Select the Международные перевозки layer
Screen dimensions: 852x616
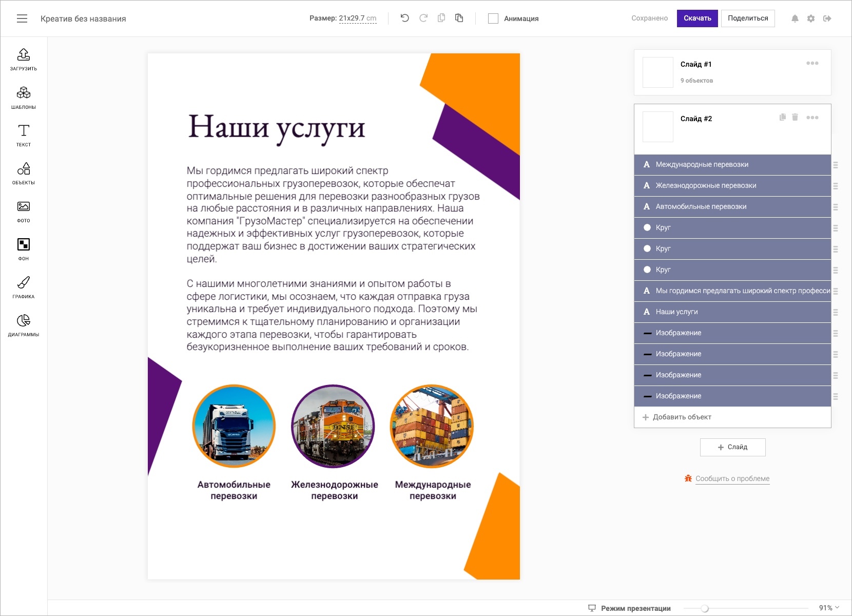(732, 165)
